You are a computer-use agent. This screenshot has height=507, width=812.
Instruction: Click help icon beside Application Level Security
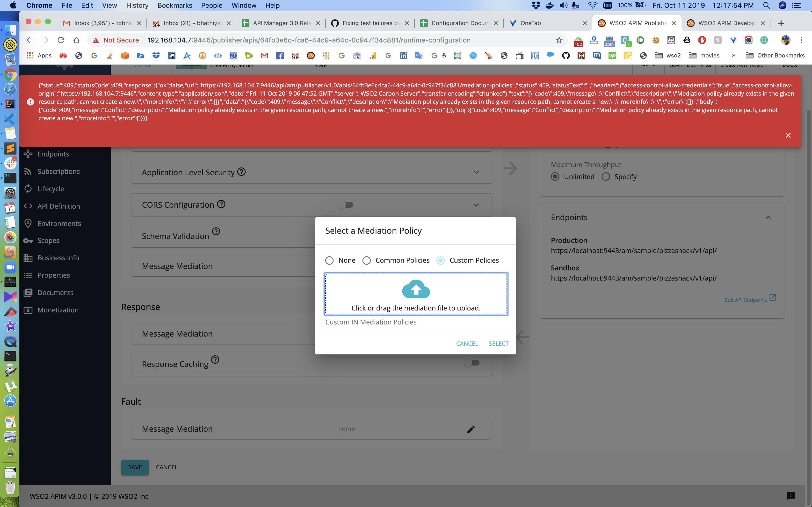[x=242, y=172]
